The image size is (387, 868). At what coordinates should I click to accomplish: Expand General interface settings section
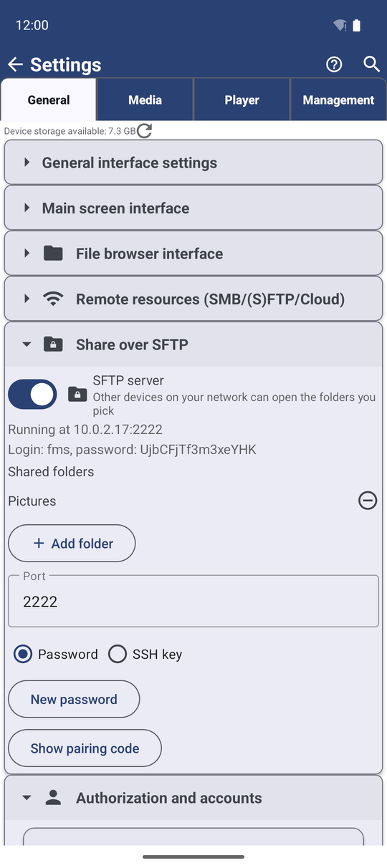(x=193, y=163)
